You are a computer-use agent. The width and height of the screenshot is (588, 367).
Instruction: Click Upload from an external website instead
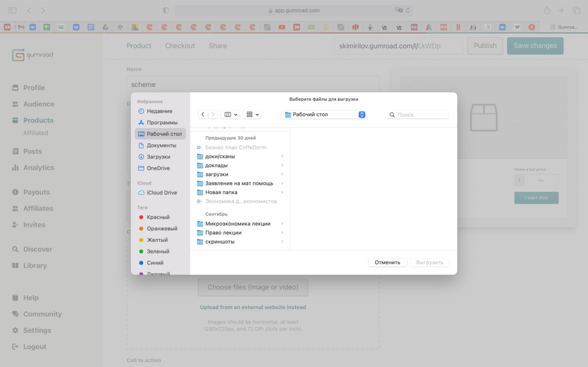pyautogui.click(x=253, y=307)
